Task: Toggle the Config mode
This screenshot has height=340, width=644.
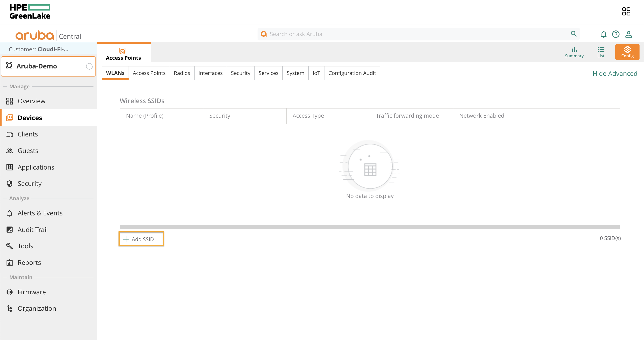Action: (627, 52)
